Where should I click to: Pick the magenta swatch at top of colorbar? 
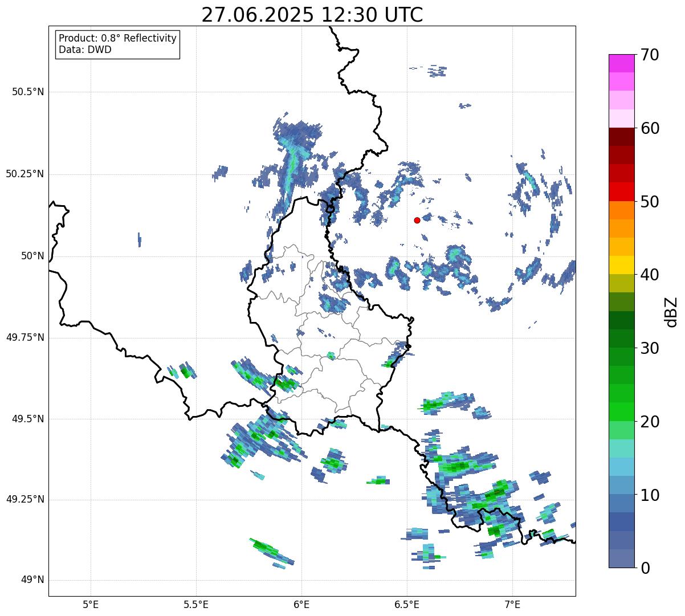tap(621, 63)
